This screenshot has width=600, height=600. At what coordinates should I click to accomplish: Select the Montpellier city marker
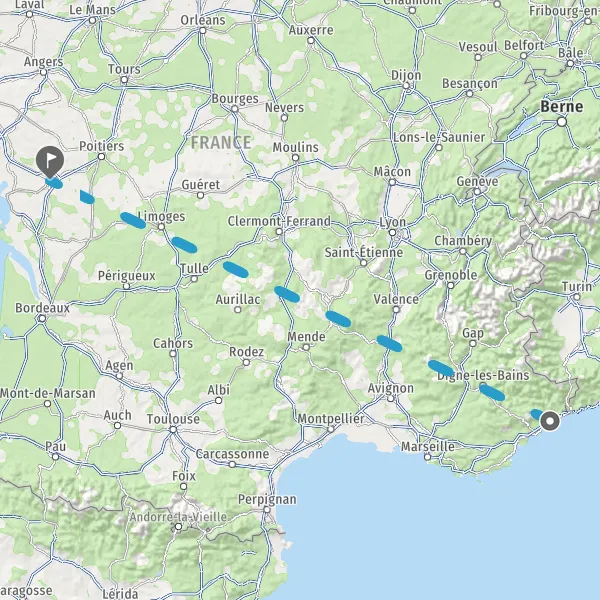[331, 429]
